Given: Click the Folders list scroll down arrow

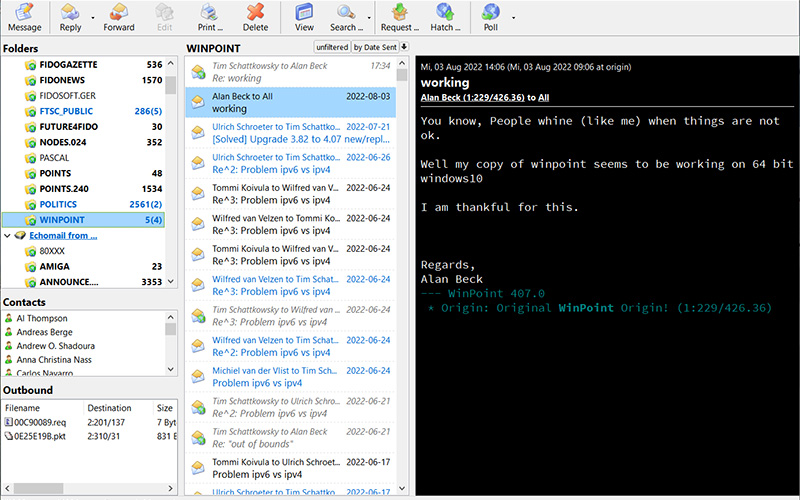Looking at the screenshot, I should 170,281.
